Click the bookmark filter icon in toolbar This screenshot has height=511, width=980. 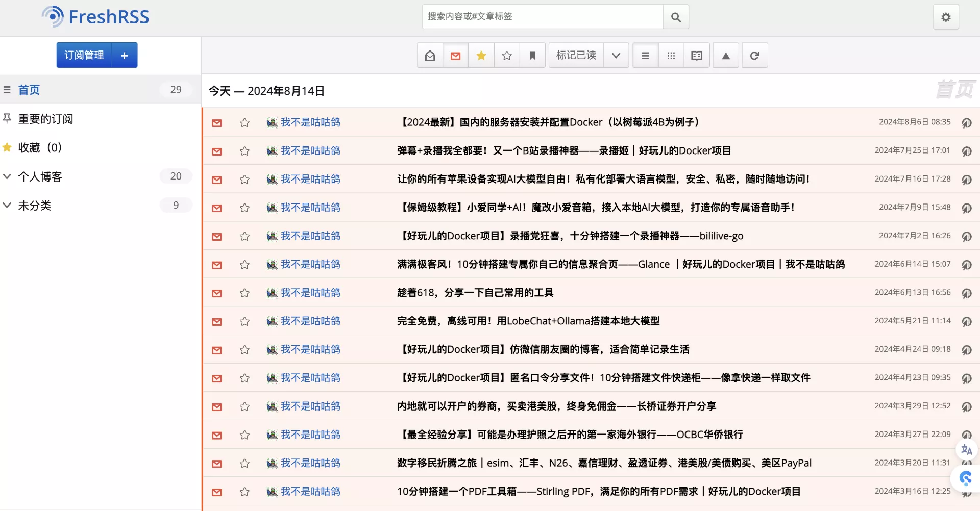click(x=532, y=56)
